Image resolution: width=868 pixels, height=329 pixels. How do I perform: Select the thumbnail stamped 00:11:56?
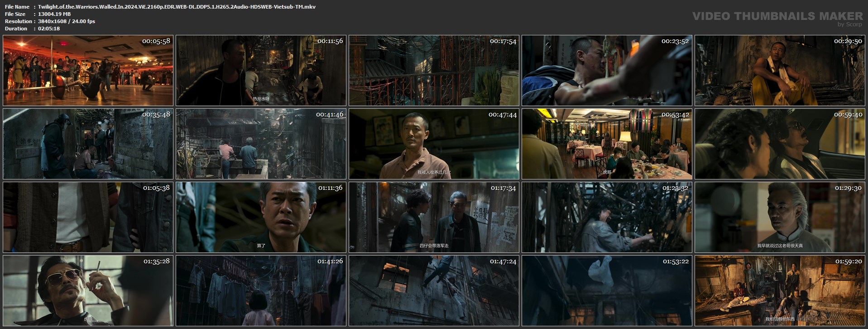261,71
